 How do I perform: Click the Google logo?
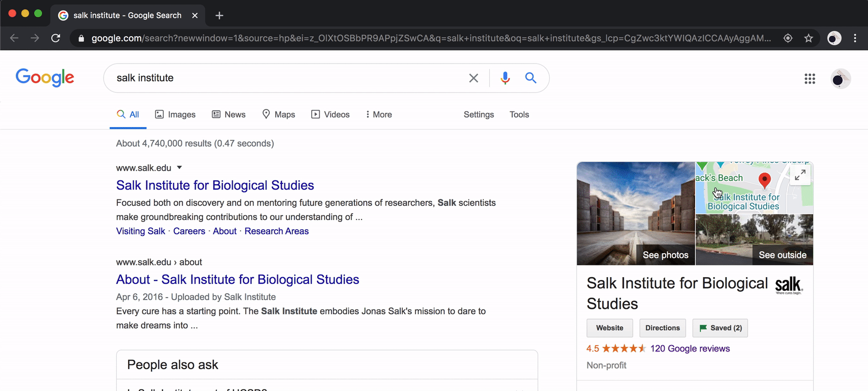click(x=45, y=78)
